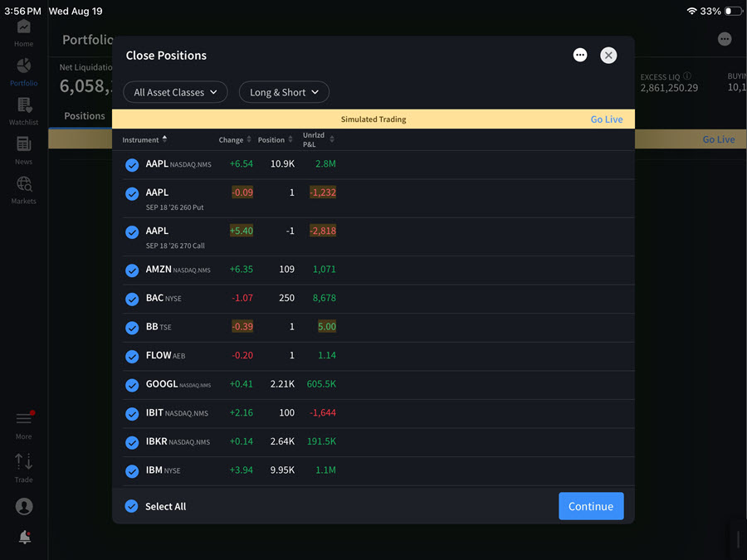Viewport: 747px width, 560px height.
Task: Open the notifications bell icon
Action: pos(25,537)
